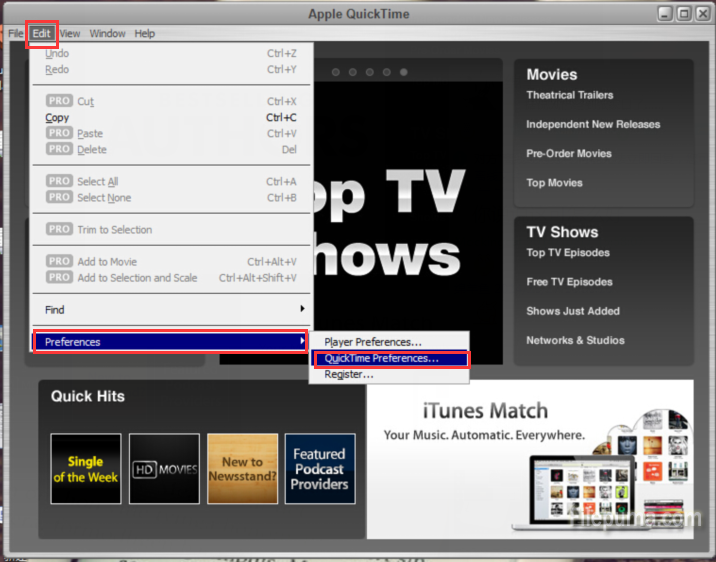Open the New to Newsstand tile
Screen dimensions: 716x562
242,468
